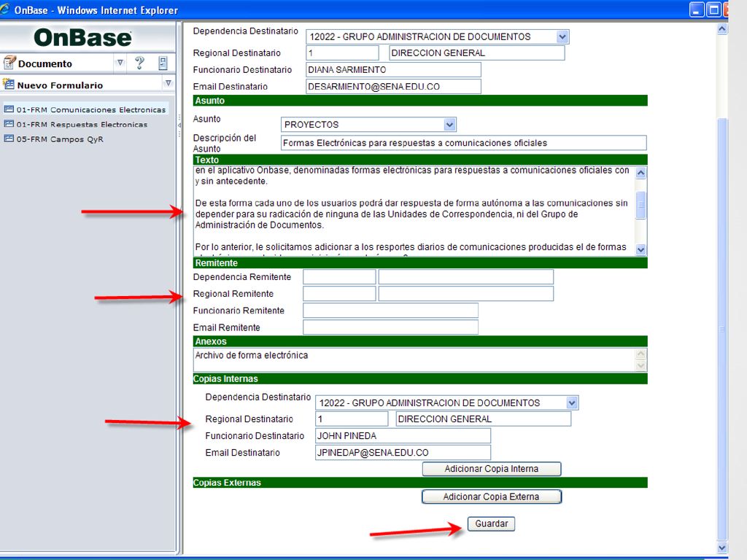The image size is (747, 560).
Task: Click Anexos area scroll down arrow
Action: pos(640,366)
